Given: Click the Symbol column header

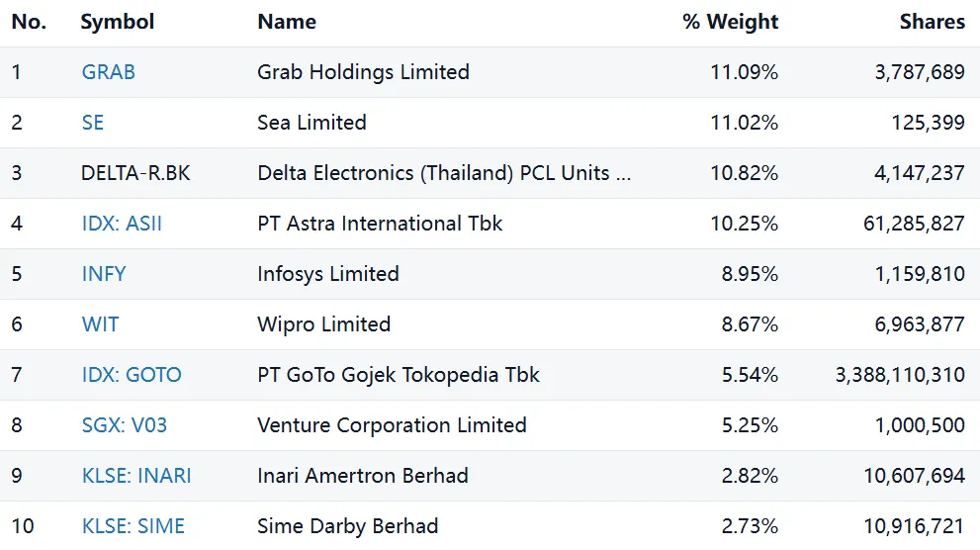Looking at the screenshot, I should pos(118,22).
